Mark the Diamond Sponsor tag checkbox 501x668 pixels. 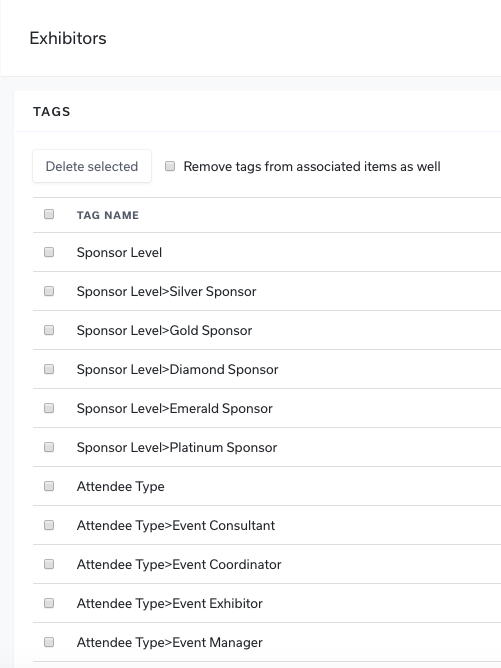49,369
